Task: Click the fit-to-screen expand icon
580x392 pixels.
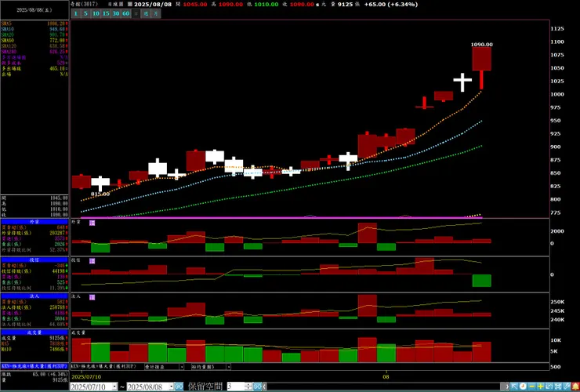Action: pyautogui.click(x=558, y=387)
